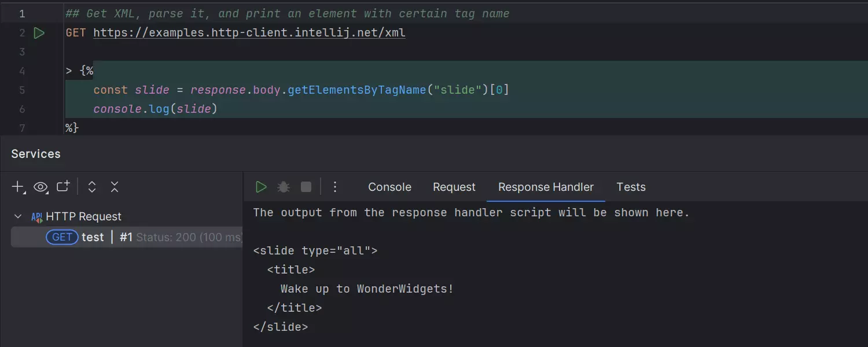
Task: Click the console.log(slide) code line
Action: [x=155, y=109]
